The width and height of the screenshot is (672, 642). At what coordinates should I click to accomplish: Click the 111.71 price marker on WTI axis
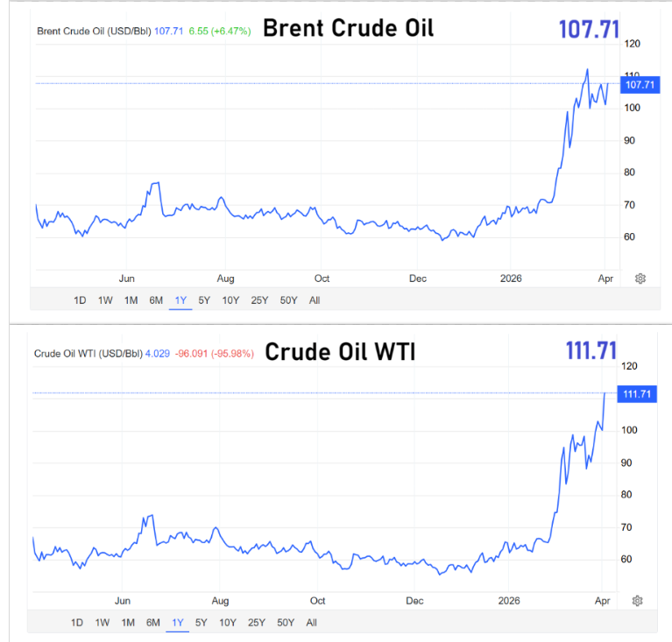pyautogui.click(x=636, y=394)
